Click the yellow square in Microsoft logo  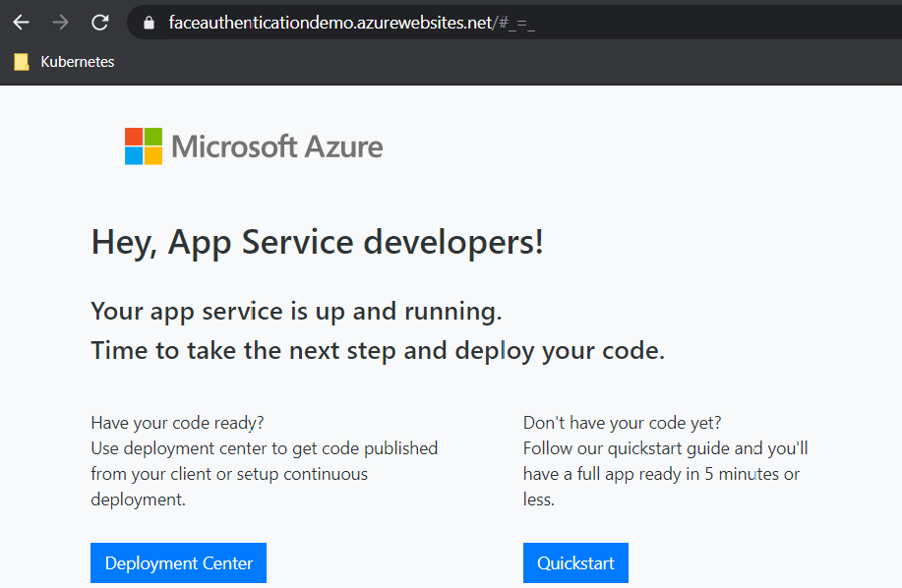point(153,156)
